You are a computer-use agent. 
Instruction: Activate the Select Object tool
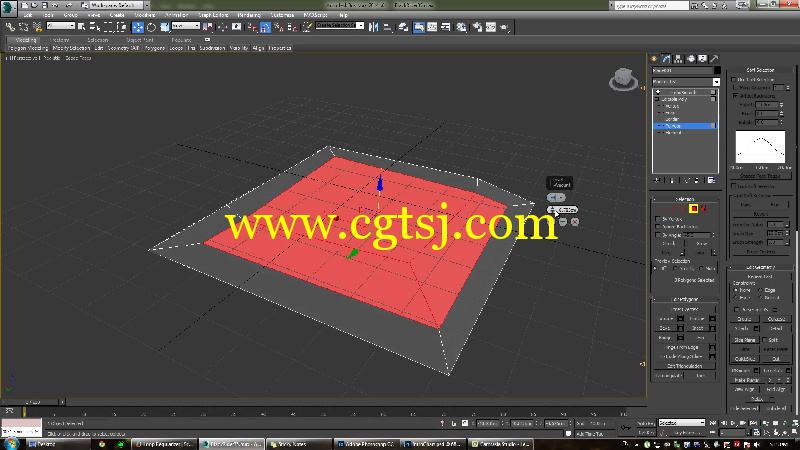pyautogui.click(x=82, y=27)
